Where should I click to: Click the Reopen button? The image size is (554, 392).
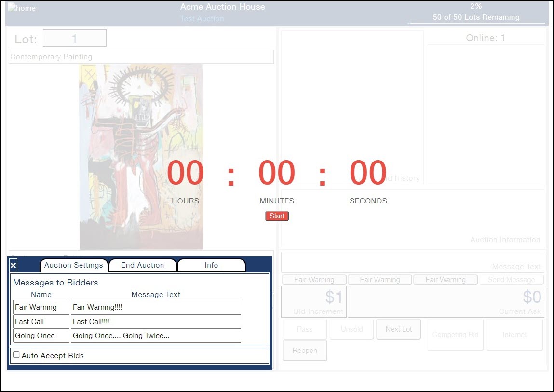click(305, 350)
